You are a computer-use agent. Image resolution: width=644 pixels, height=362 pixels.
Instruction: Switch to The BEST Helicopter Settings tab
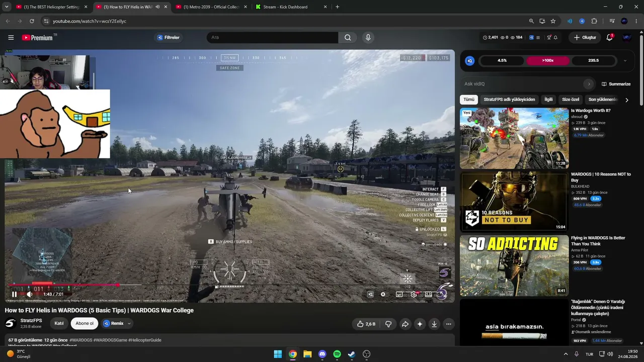[x=51, y=7]
